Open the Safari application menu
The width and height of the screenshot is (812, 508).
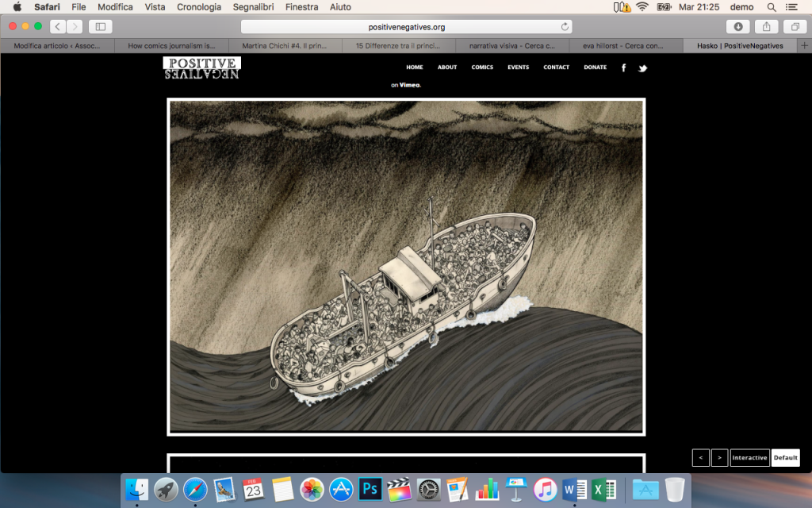point(47,6)
